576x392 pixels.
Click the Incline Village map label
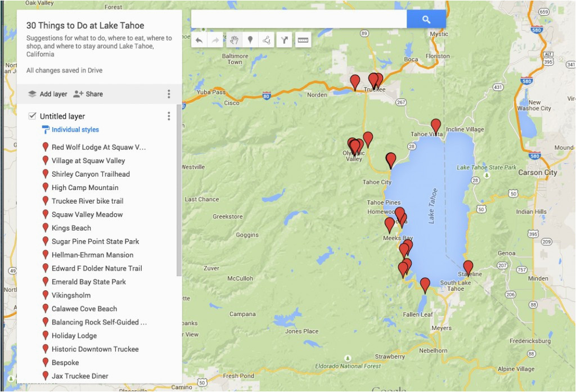(x=465, y=129)
